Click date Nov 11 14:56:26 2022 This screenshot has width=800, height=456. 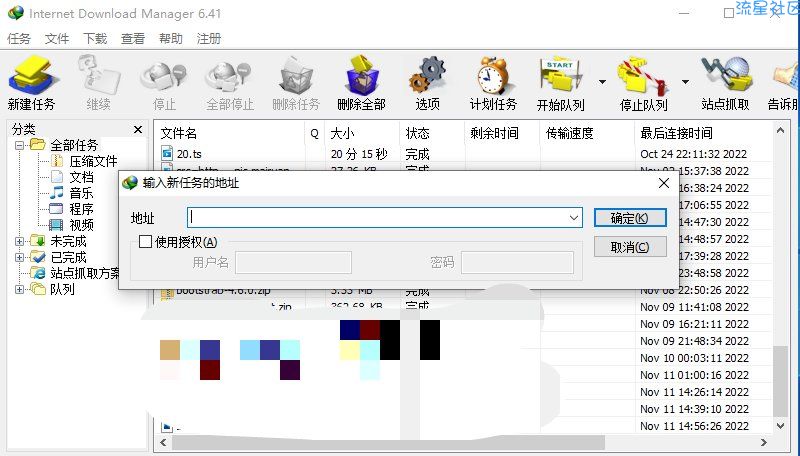tap(694, 426)
